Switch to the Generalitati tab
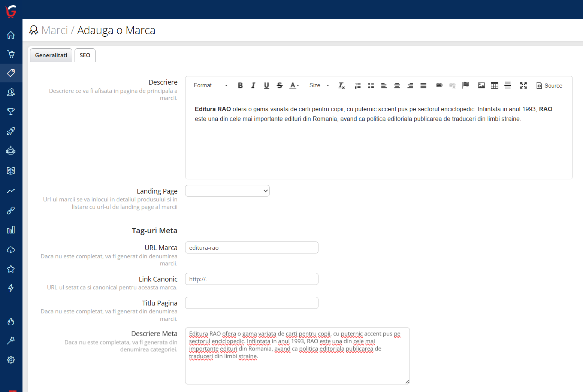583x392 pixels. click(51, 55)
